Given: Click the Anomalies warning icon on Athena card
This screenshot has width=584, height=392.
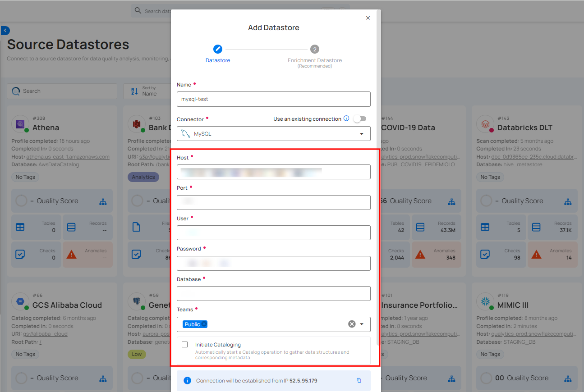Looking at the screenshot, I should pyautogui.click(x=71, y=255).
